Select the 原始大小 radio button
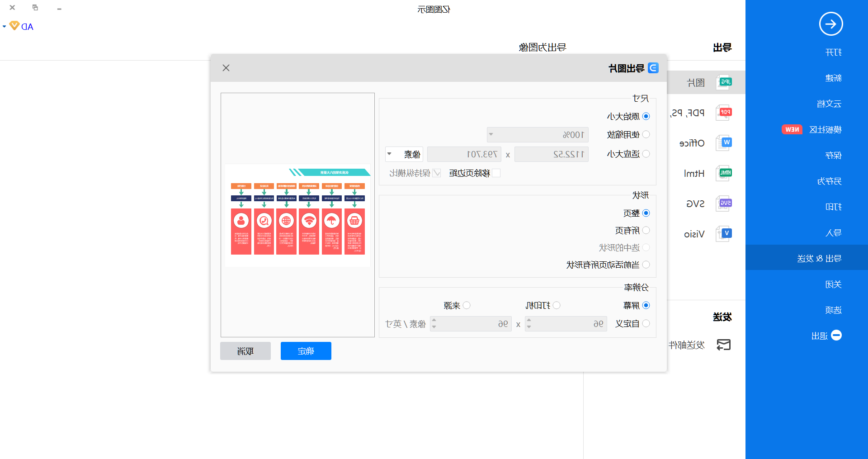 tap(646, 116)
